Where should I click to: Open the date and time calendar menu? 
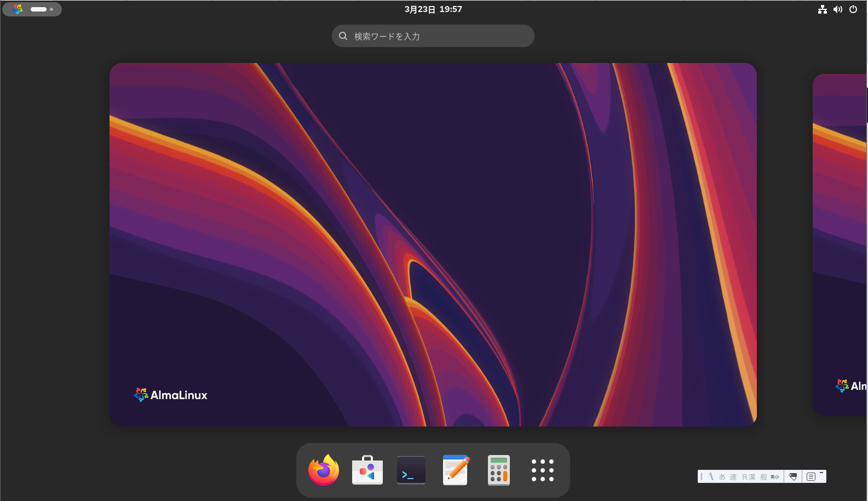pyautogui.click(x=433, y=9)
